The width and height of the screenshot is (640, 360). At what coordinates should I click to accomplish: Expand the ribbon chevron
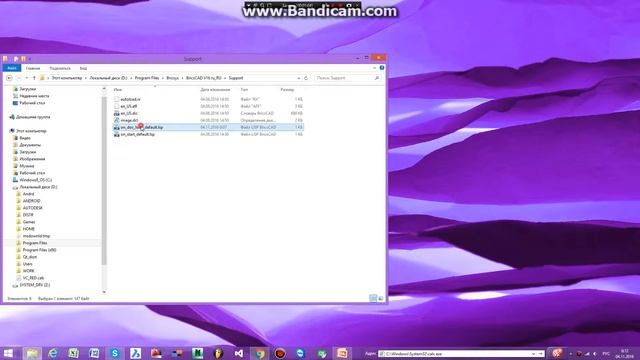375,68
